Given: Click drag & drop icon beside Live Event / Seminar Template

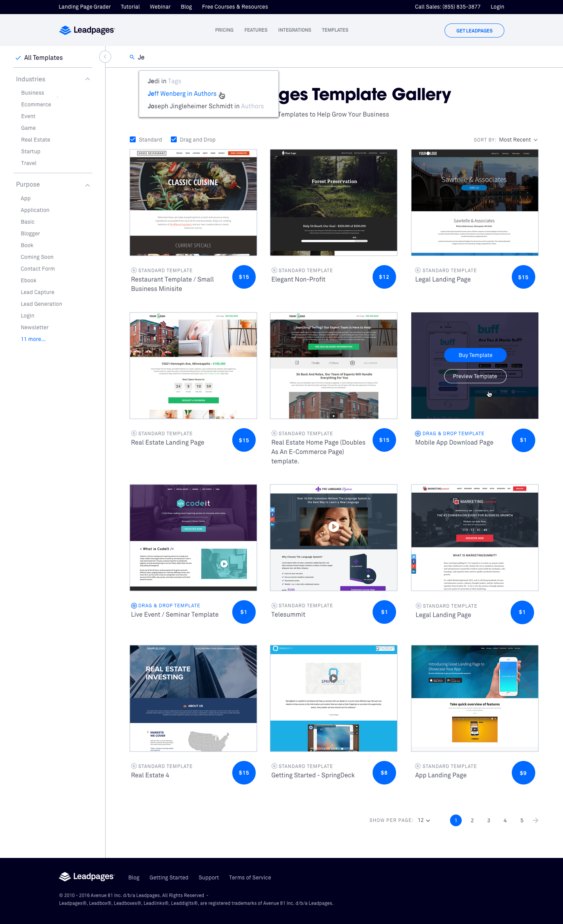Looking at the screenshot, I should [134, 605].
